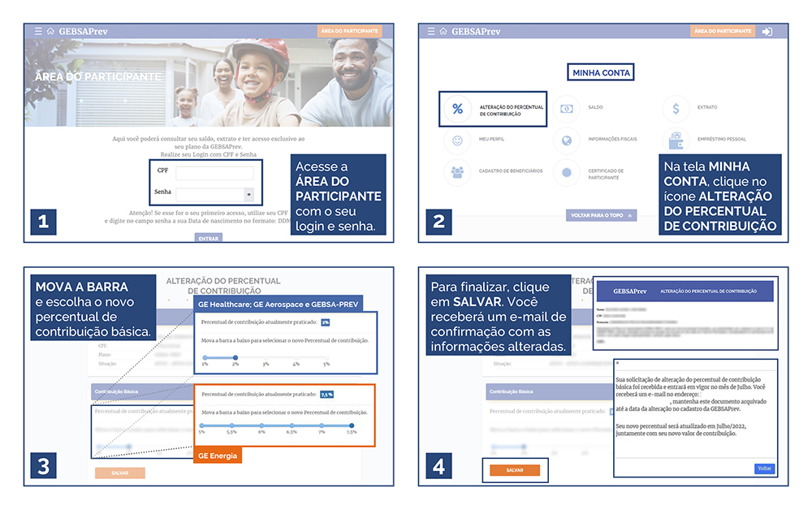Image resolution: width=812 pixels, height=514 pixels.
Task: Open Empréstimo Pessoal wallet icon
Action: [676, 140]
